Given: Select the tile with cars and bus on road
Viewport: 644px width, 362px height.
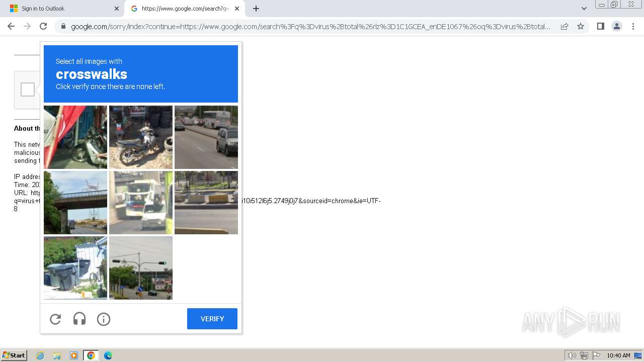Looking at the screenshot, I should (206, 137).
